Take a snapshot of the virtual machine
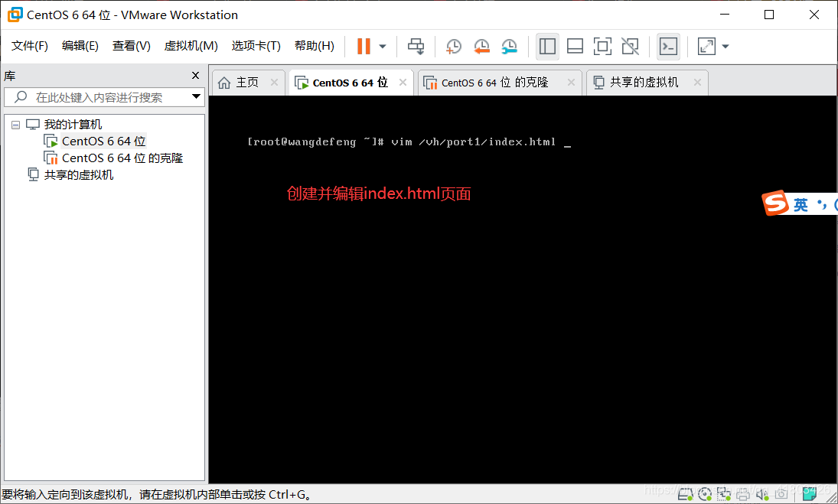This screenshot has width=838, height=504. tap(453, 46)
